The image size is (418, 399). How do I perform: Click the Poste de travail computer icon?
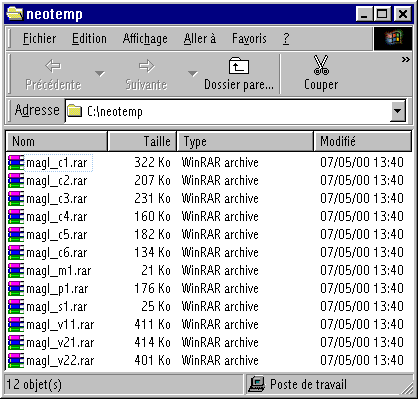257,384
